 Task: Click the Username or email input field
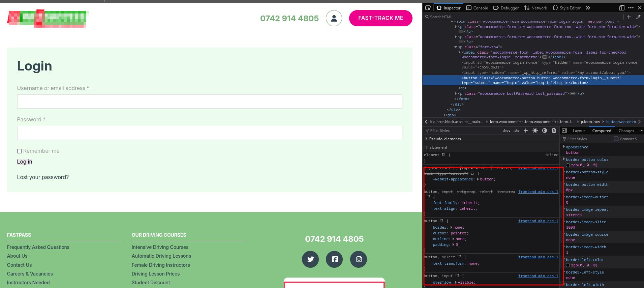point(210,102)
